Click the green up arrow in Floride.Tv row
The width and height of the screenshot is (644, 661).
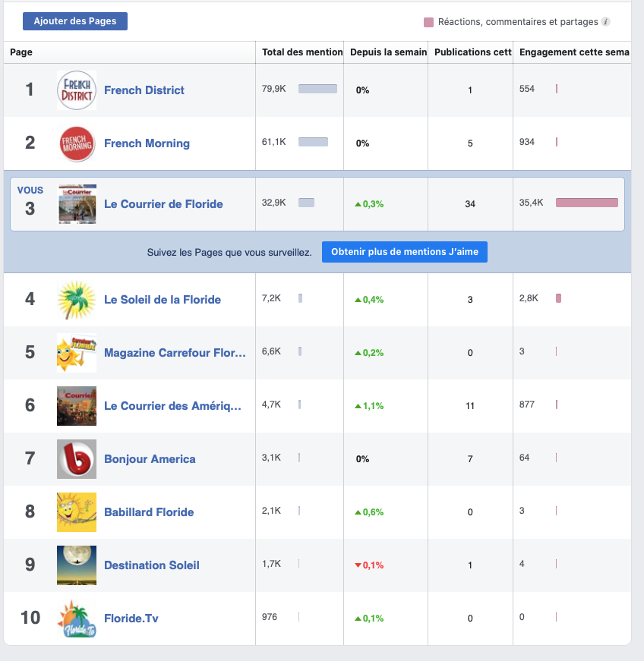(358, 619)
